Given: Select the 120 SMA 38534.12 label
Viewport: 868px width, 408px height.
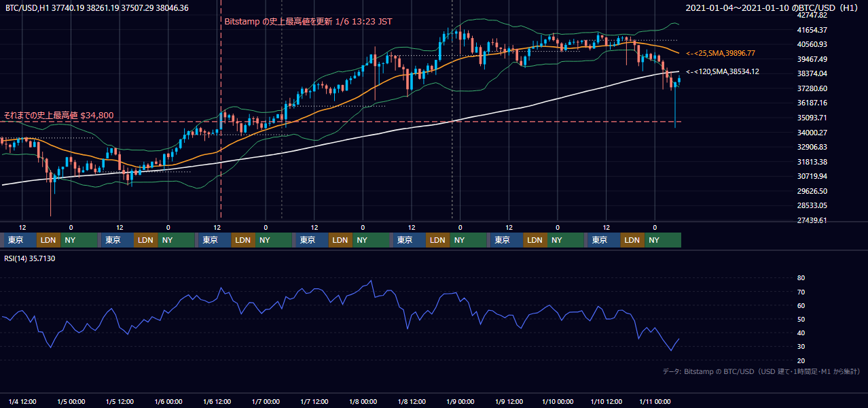Looking at the screenshot, I should coord(723,71).
